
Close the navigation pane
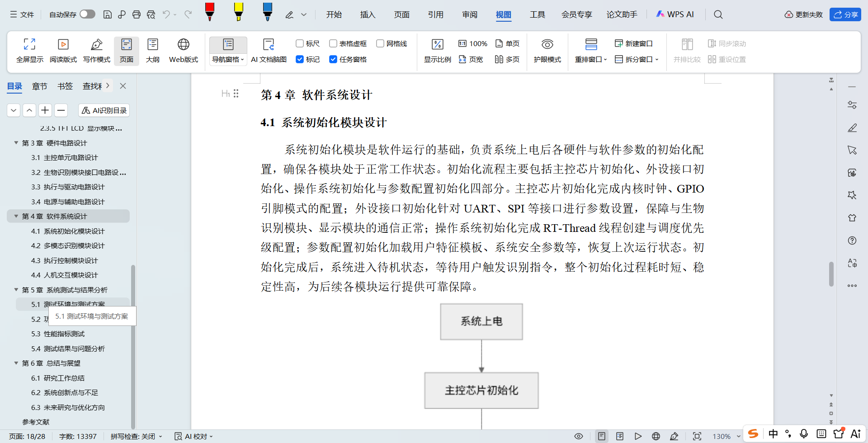click(x=123, y=86)
